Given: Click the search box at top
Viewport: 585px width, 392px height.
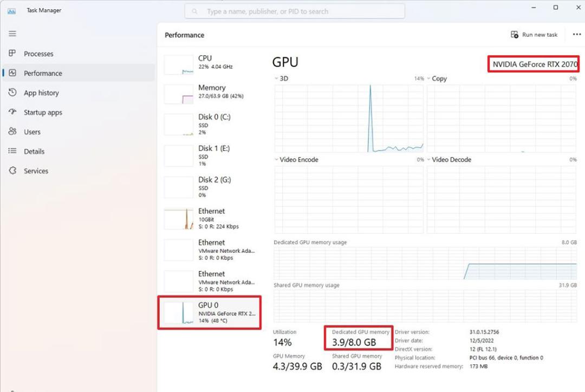Looking at the screenshot, I should pyautogui.click(x=295, y=11).
